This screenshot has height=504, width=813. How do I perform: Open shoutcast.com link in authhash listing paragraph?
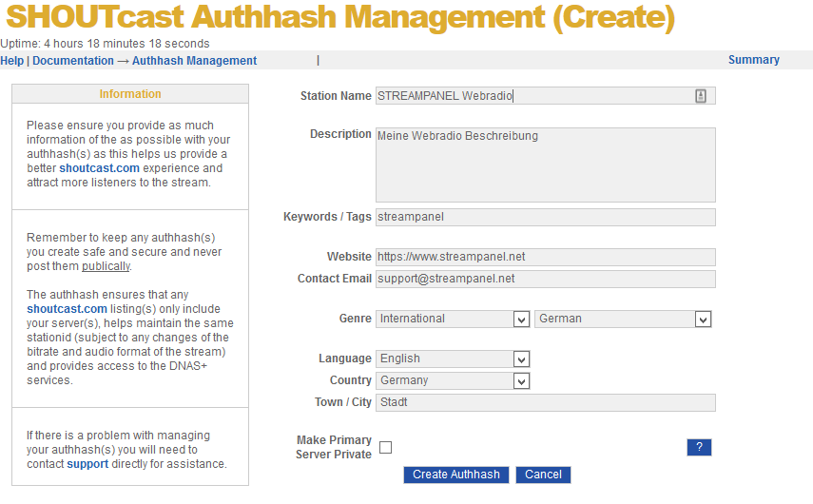tap(67, 308)
